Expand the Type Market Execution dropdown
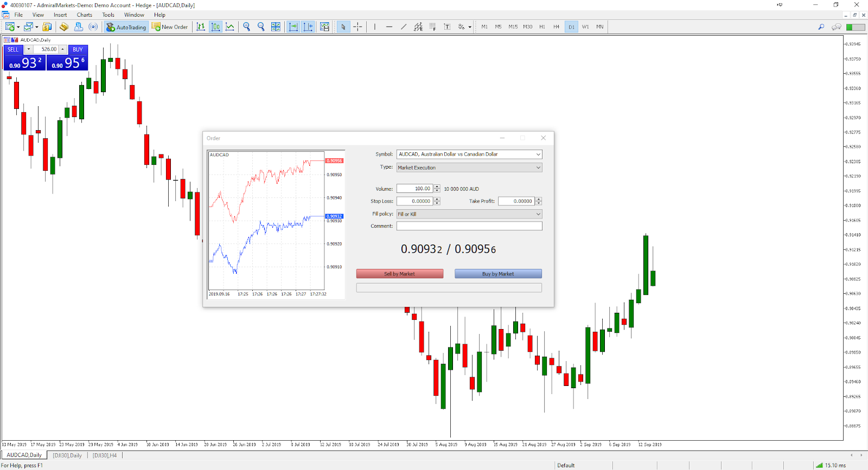This screenshot has width=868, height=470. coord(538,168)
